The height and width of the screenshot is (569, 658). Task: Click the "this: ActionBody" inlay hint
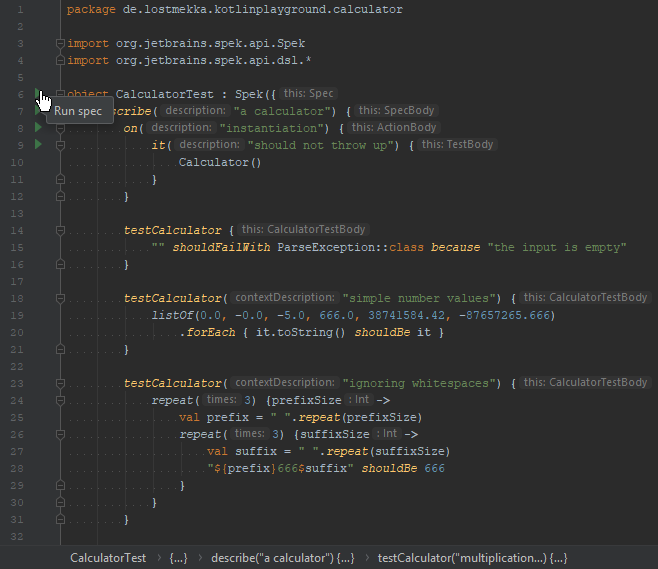394,128
